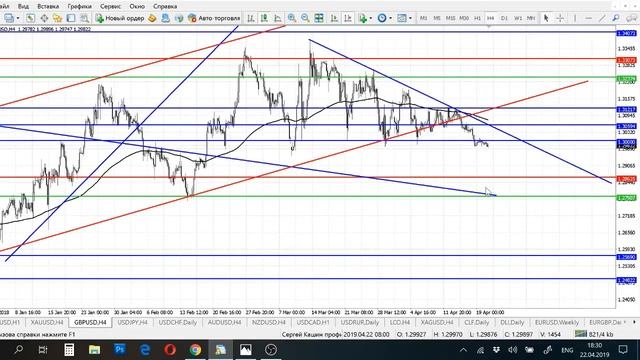Switch to the USDCAD,H1 chart tab
Image resolution: width=640 pixels, height=360 pixels.
pos(313,322)
